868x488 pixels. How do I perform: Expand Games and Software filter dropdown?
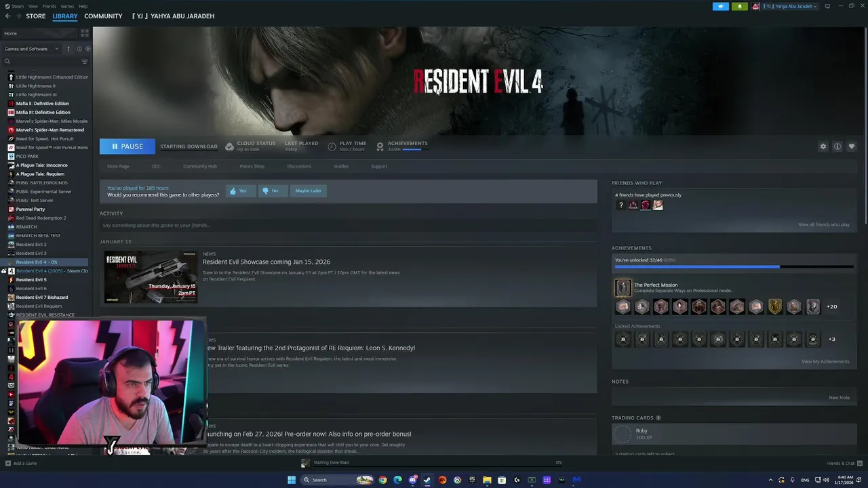click(32, 49)
